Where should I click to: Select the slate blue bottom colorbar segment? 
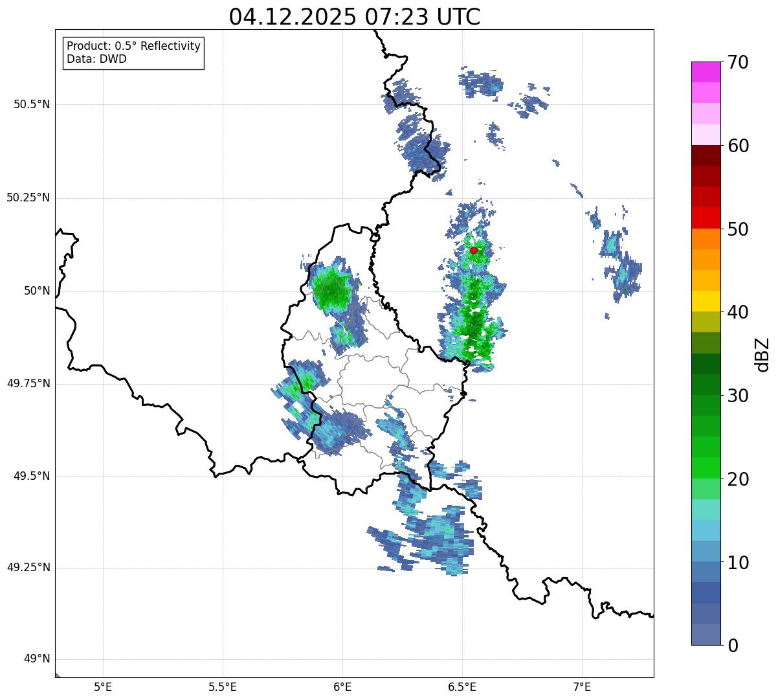pyautogui.click(x=706, y=635)
